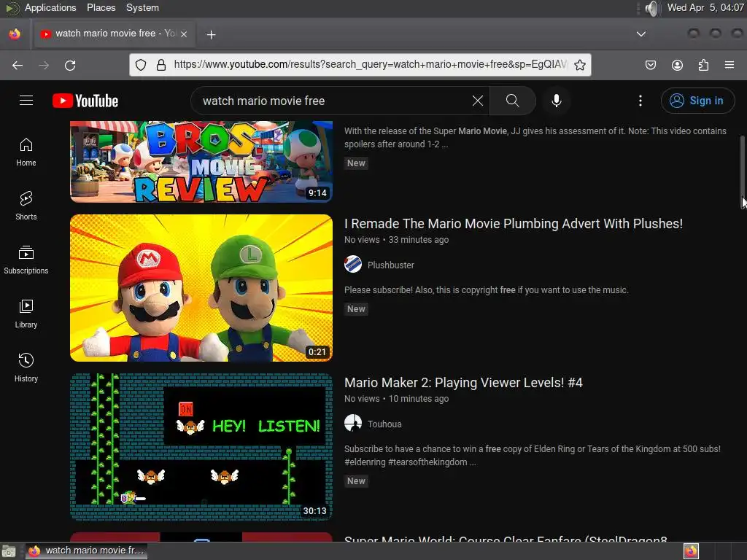Open the Pocket save icon
Screen dimensions: 747x560
pyautogui.click(x=650, y=65)
